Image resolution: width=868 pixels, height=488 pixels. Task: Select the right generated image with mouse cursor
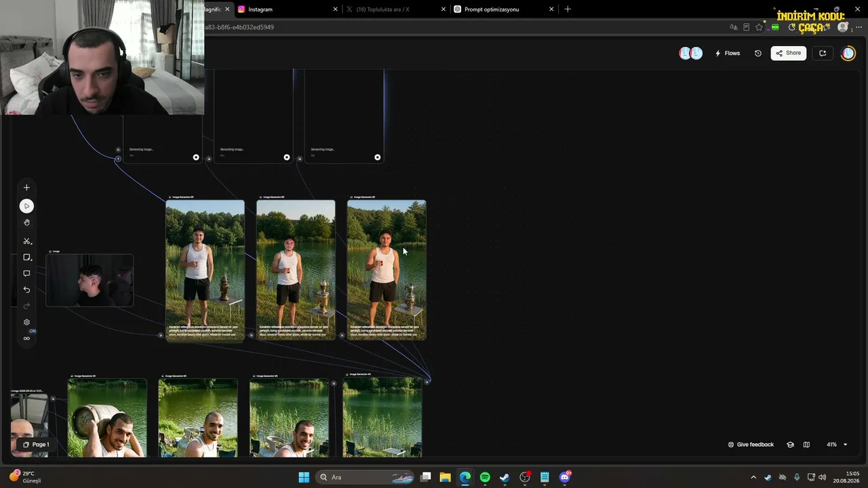point(387,269)
